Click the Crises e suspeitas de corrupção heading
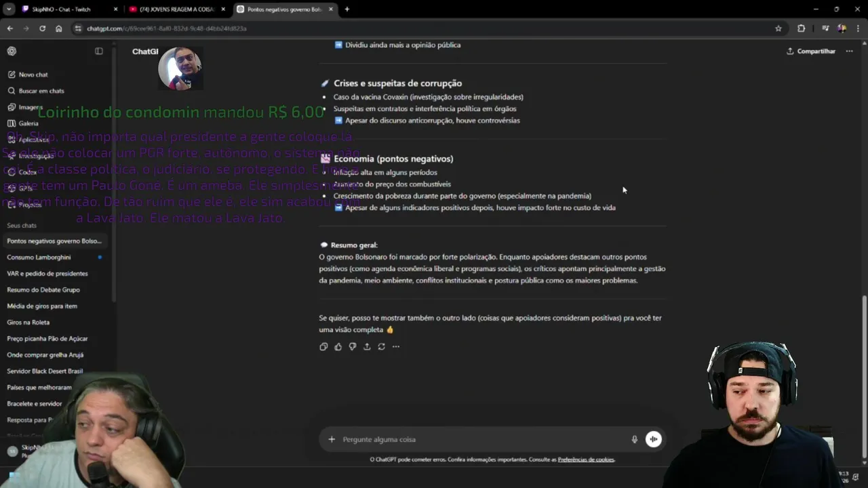 pos(397,83)
